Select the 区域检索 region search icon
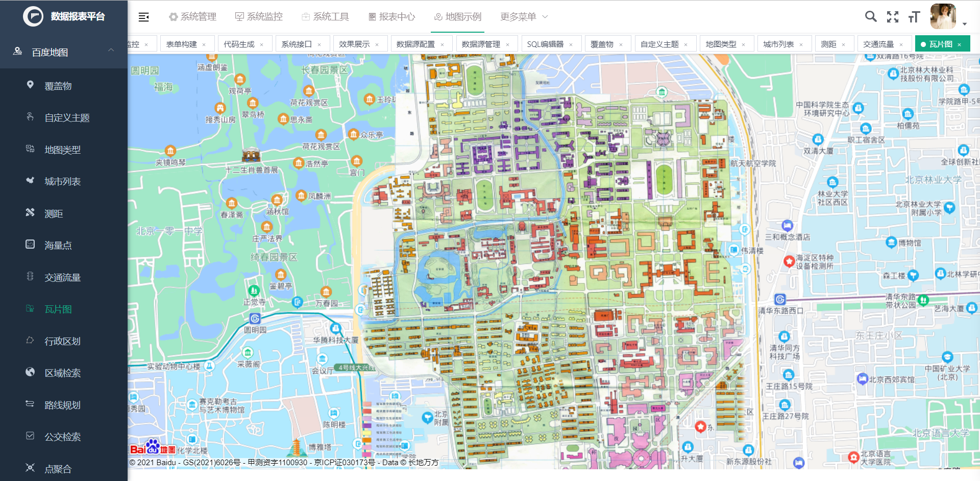The image size is (980, 481). (30, 373)
